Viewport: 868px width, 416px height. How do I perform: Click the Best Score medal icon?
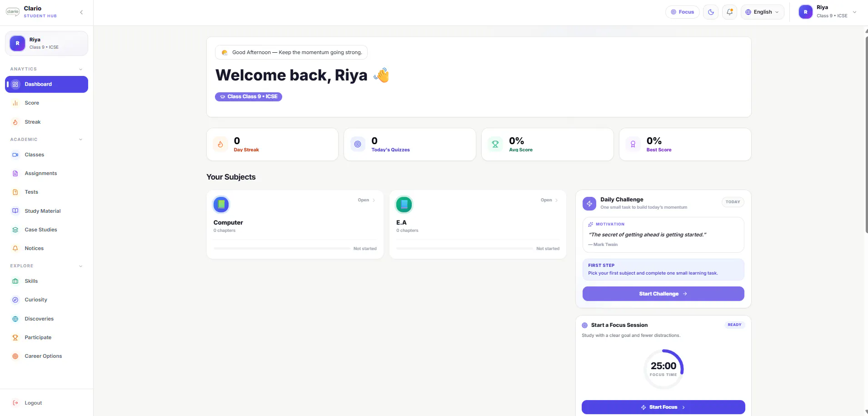tap(633, 144)
